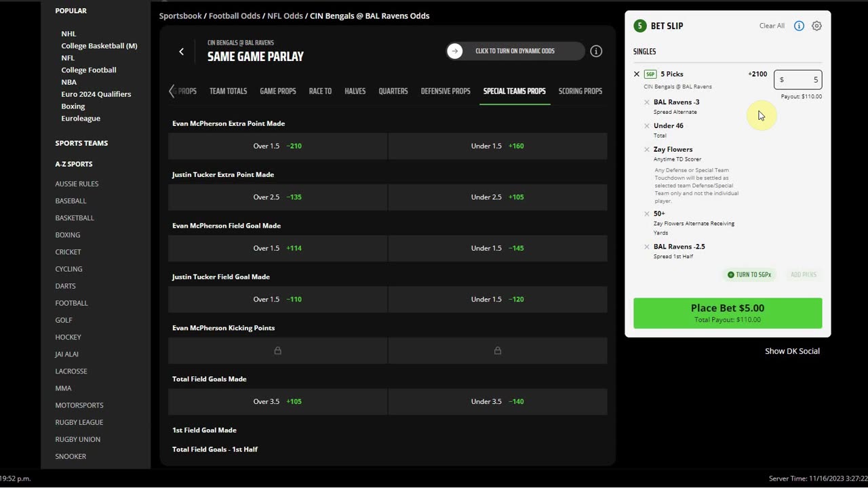Image resolution: width=868 pixels, height=488 pixels.
Task: Open Halves tab
Action: (355, 91)
